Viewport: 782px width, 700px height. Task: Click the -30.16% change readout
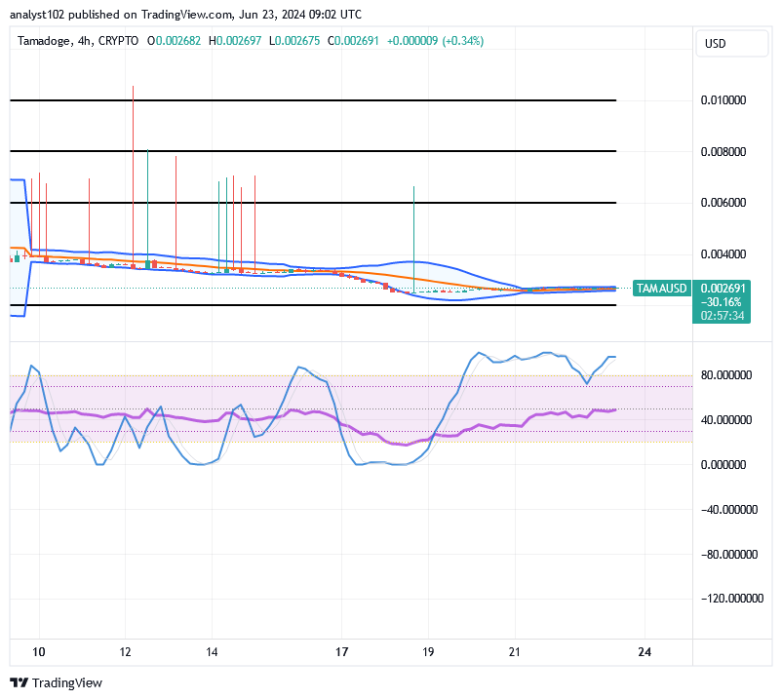722,301
